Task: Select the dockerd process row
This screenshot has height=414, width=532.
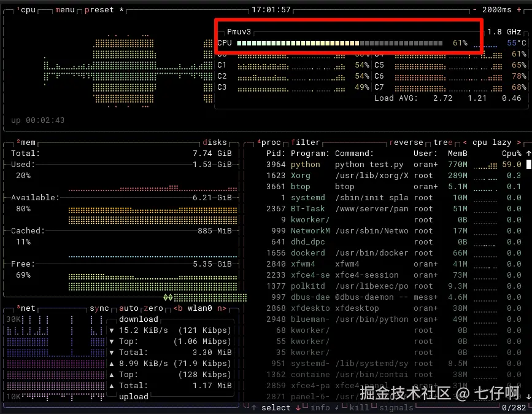Action: (393, 253)
